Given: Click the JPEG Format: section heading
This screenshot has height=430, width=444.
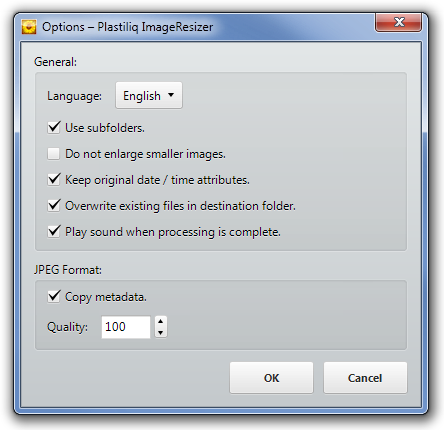Looking at the screenshot, I should pyautogui.click(x=68, y=270).
